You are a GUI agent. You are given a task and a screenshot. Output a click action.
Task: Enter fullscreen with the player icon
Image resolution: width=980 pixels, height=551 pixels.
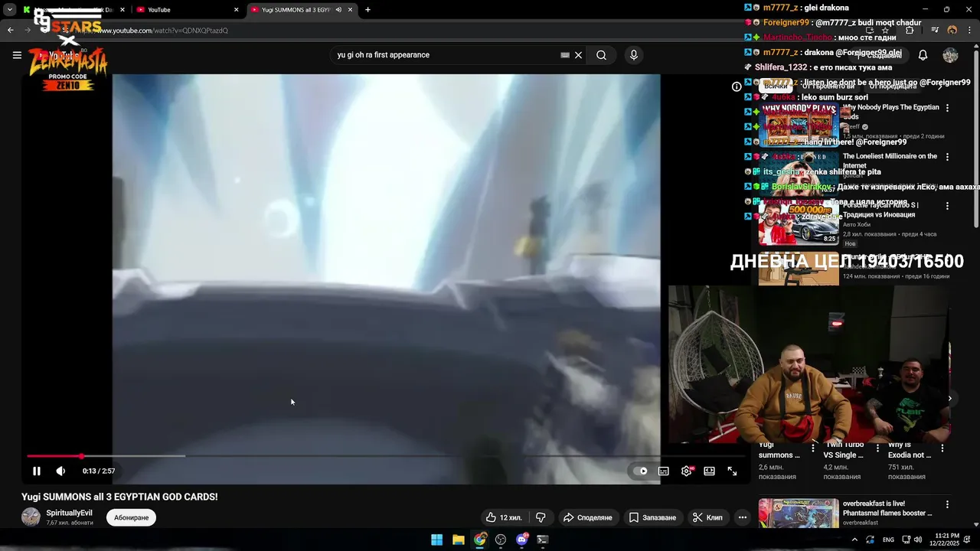pyautogui.click(x=733, y=471)
